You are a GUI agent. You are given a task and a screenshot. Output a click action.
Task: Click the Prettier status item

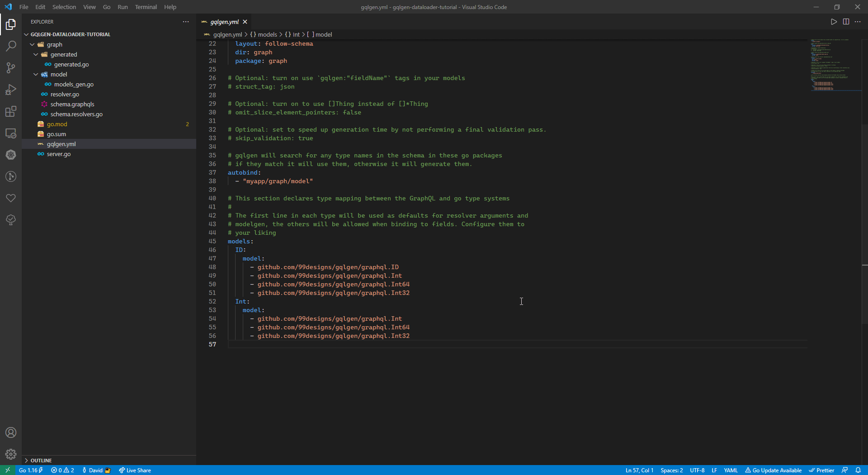[x=821, y=470]
